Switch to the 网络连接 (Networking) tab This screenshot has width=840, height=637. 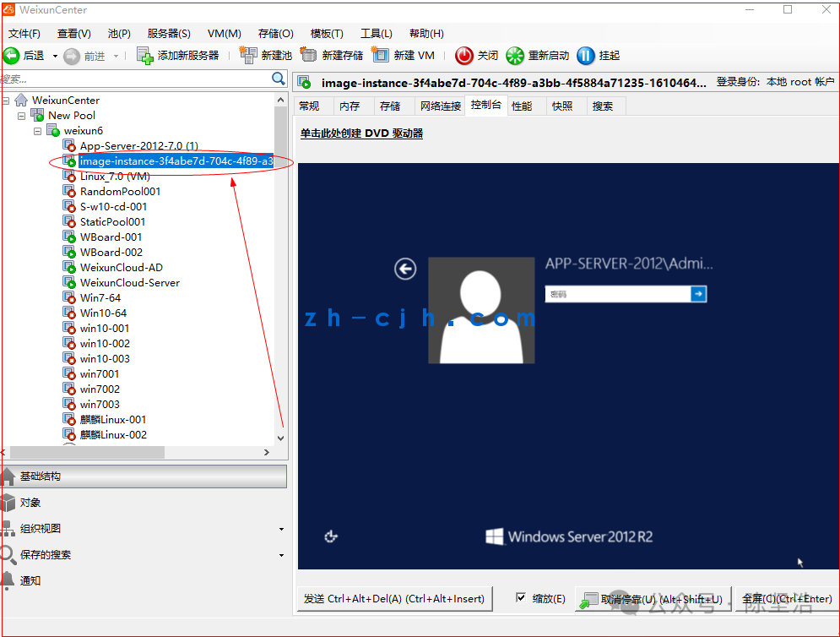point(441,106)
